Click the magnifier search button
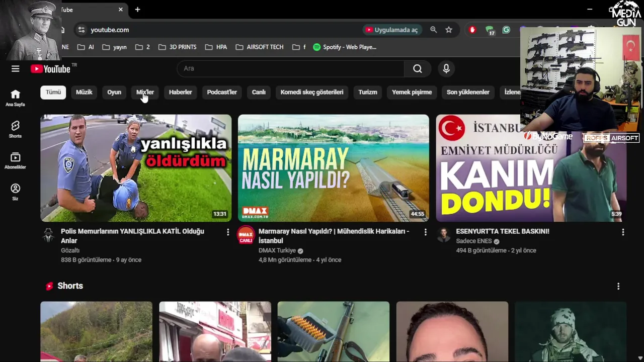The image size is (644, 362). 418,69
